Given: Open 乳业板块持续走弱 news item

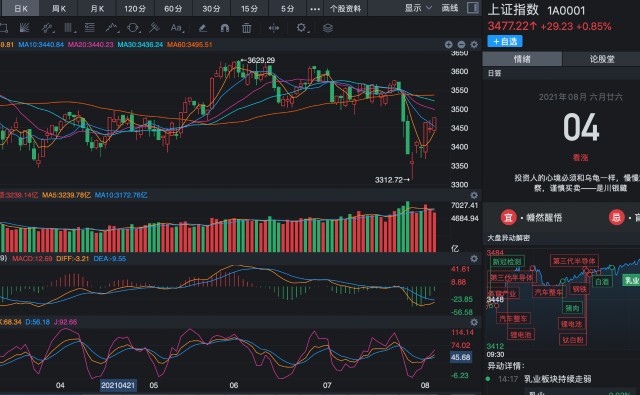Looking at the screenshot, I should click(x=558, y=379).
